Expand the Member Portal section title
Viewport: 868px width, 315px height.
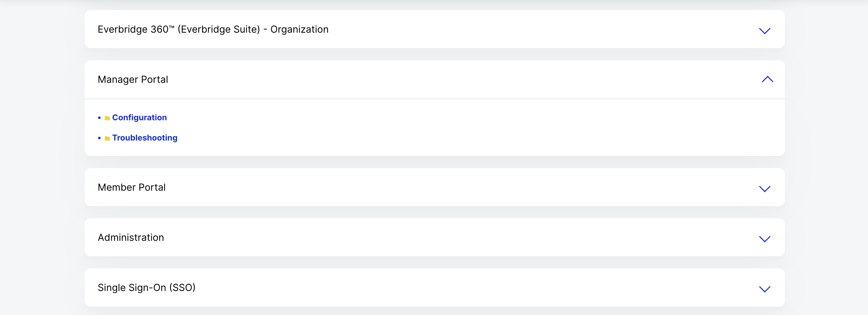click(131, 187)
